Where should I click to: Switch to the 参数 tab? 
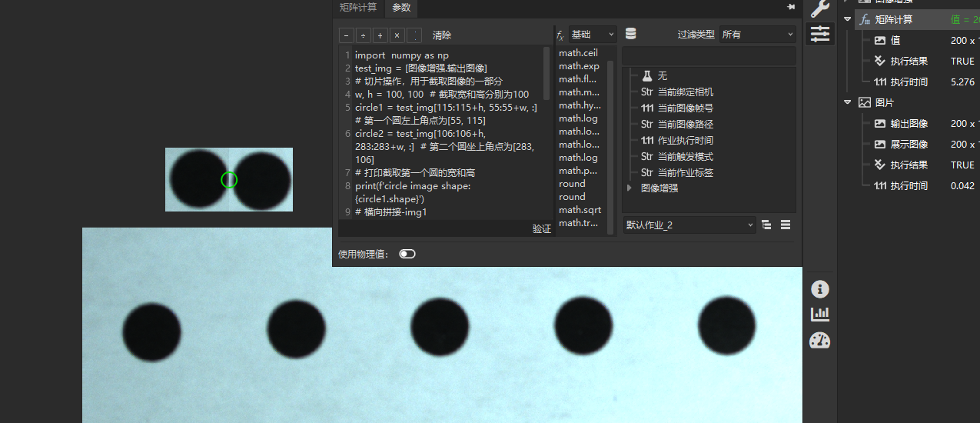coord(401,8)
